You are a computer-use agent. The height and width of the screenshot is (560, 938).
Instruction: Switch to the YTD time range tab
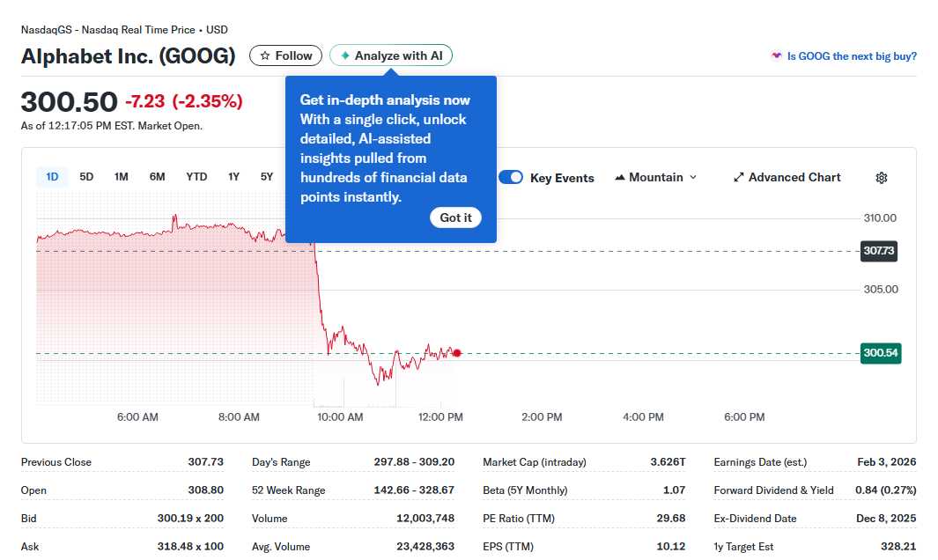196,176
